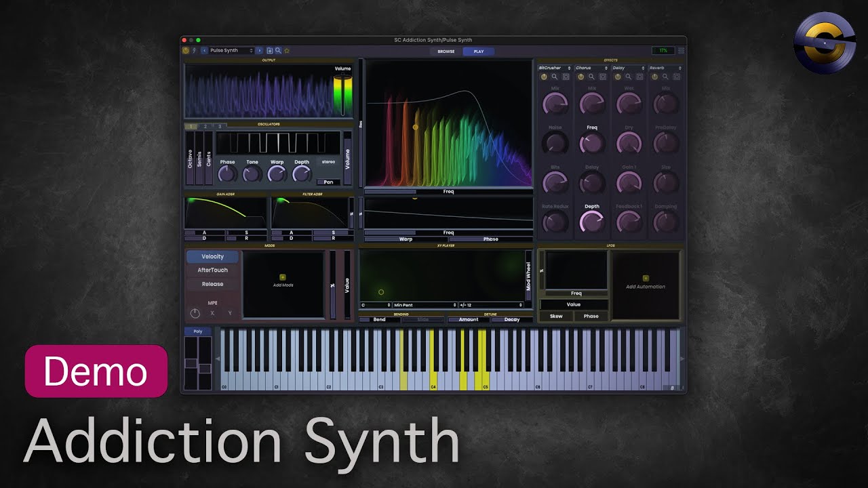
Task: Go to the previous preset with the left arrow
Action: [204, 50]
